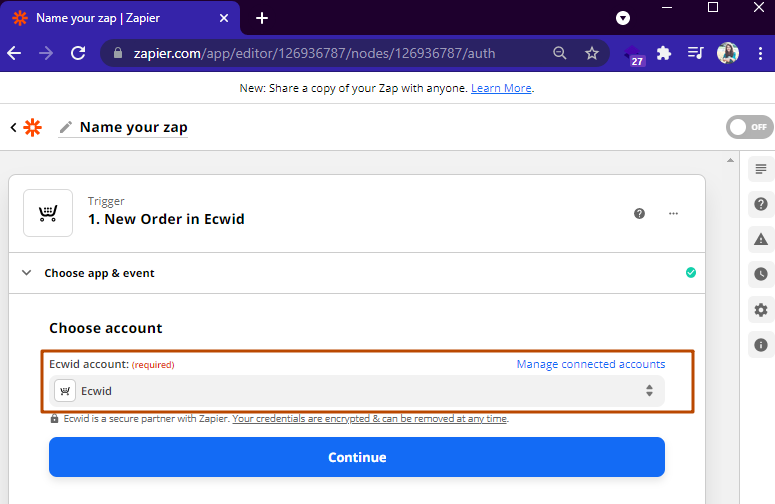Image resolution: width=775 pixels, height=504 pixels.
Task: Open the Extensions puzzle icon
Action: tap(664, 53)
